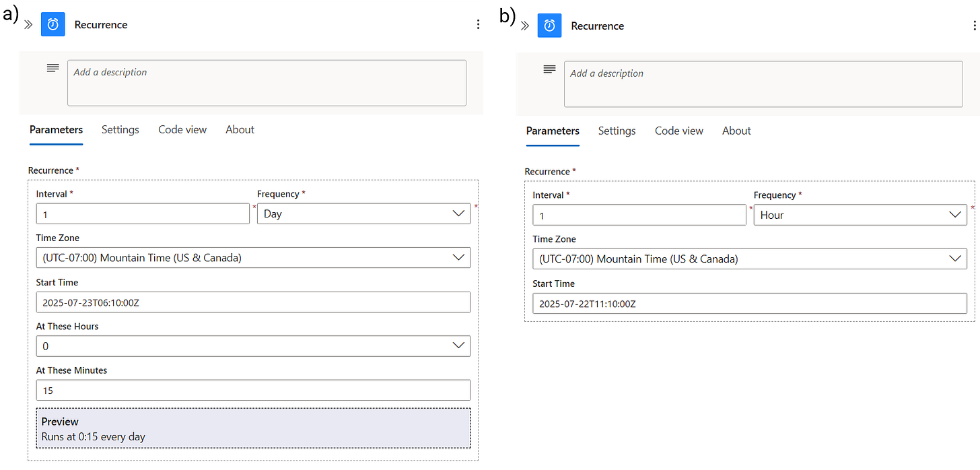980x470 pixels.
Task: Click the 'At These Minutes' label
Action: point(71,370)
